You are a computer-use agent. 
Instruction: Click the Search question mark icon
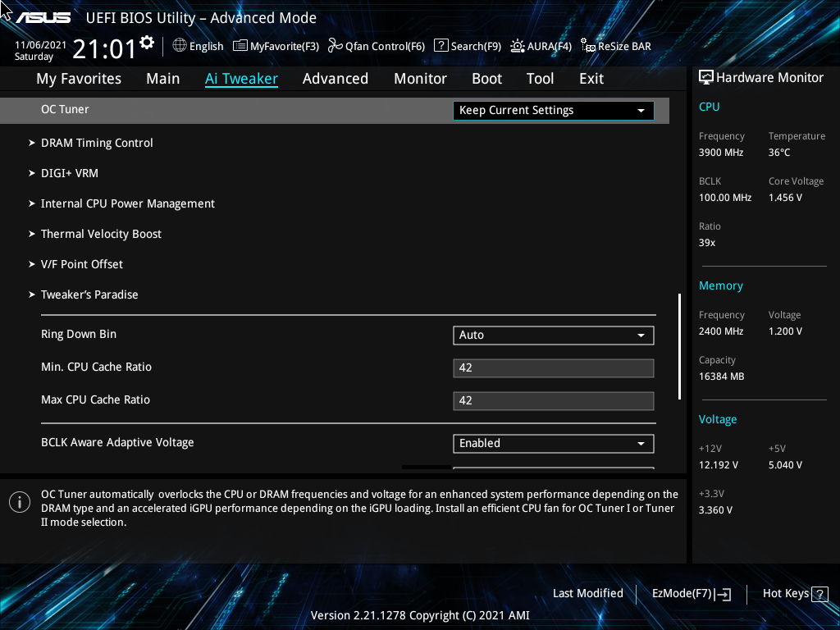point(441,46)
